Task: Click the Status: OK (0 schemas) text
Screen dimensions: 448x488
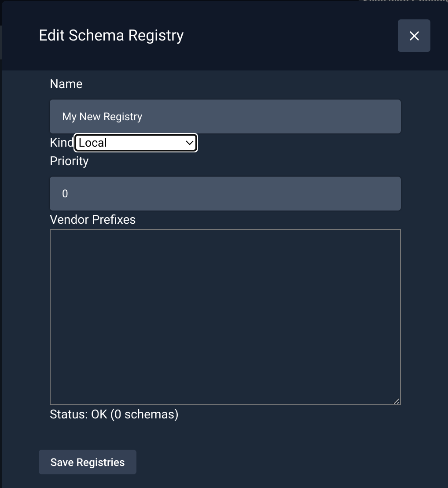Action: tap(114, 414)
